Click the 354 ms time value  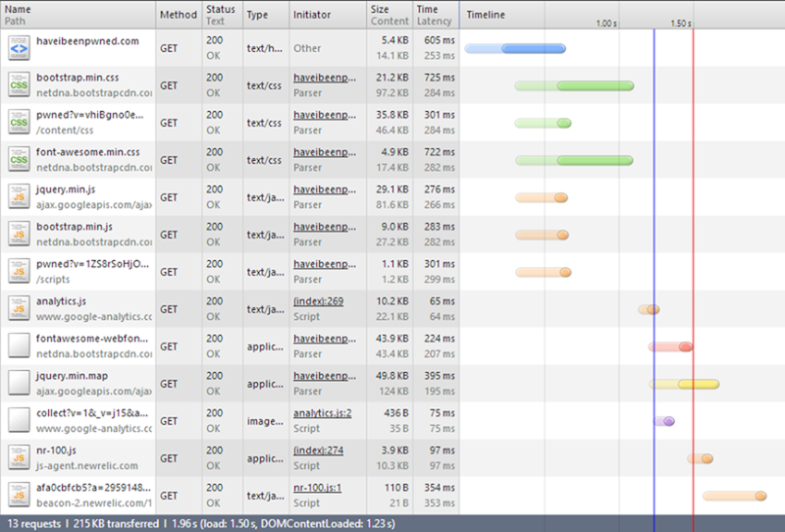tap(440, 488)
